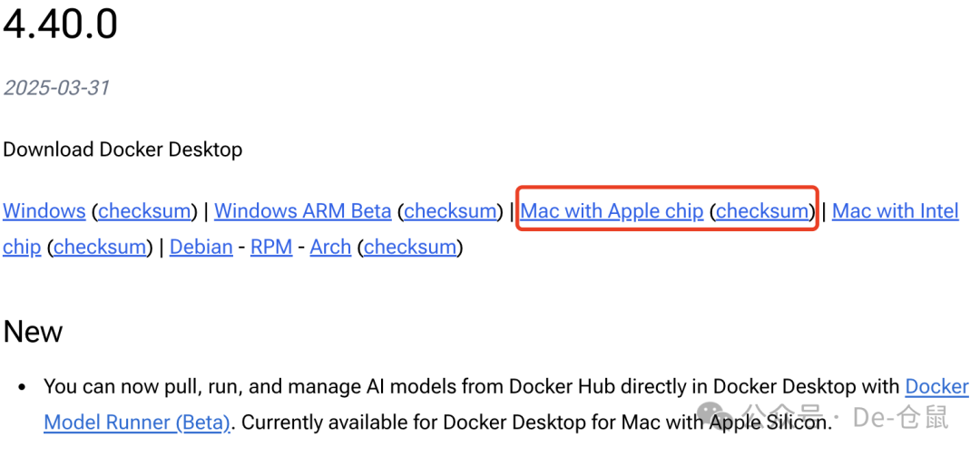980x456 pixels.
Task: Open the Arch package link
Action: click(330, 247)
